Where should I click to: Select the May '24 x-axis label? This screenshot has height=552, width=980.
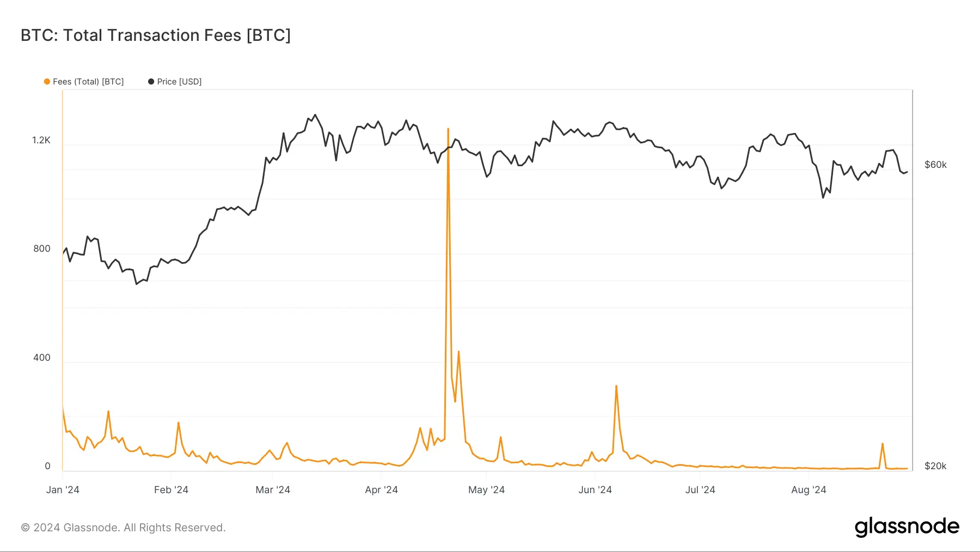coord(486,490)
